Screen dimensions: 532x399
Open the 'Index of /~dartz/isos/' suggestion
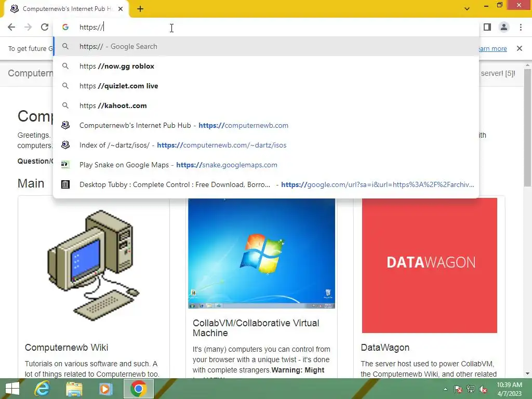[266, 145]
